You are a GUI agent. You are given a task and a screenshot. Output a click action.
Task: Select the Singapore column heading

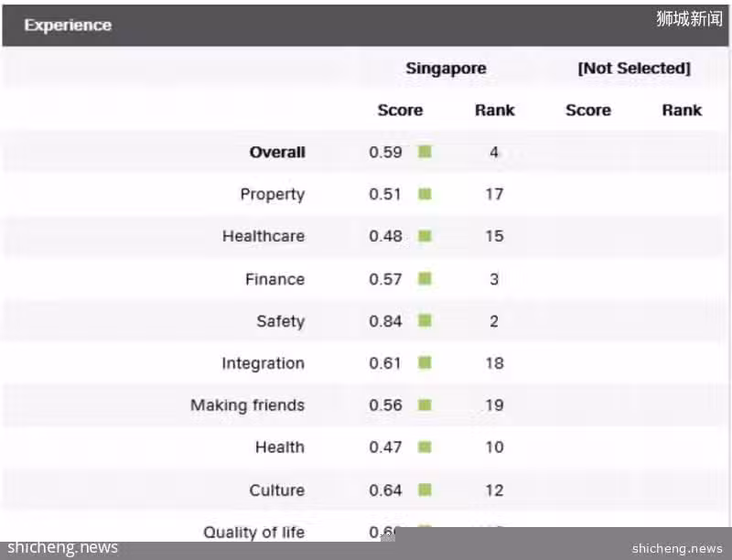point(446,68)
